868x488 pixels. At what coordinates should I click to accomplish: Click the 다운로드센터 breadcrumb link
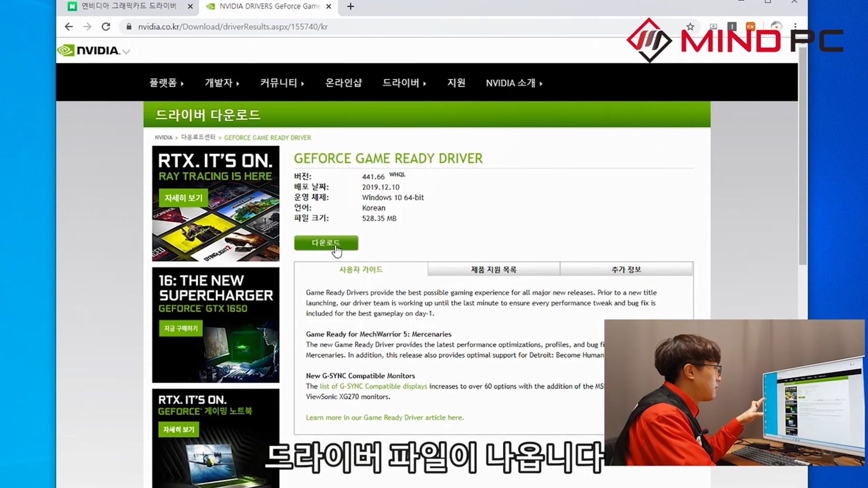198,137
